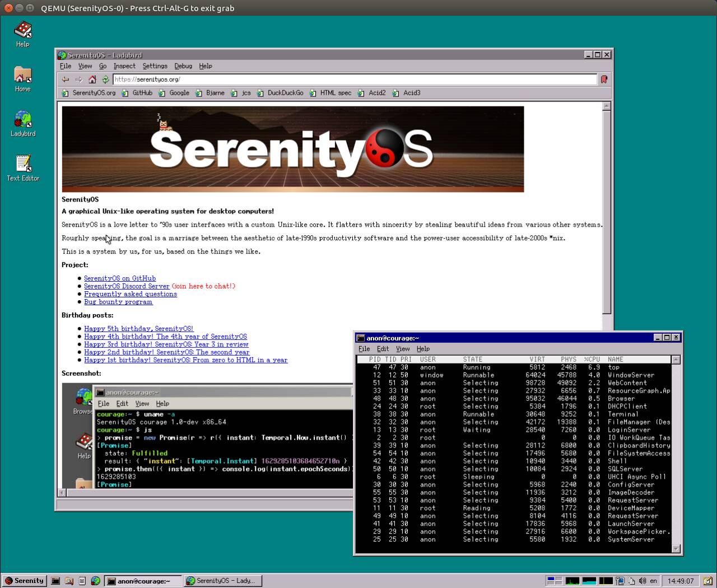
Task: Open clipboard history tray icon
Action: (x=631, y=581)
